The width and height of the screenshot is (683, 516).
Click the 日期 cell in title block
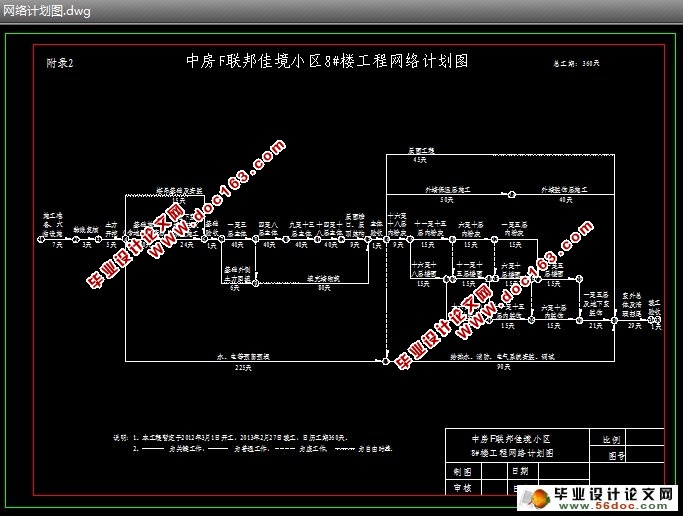pos(523,471)
